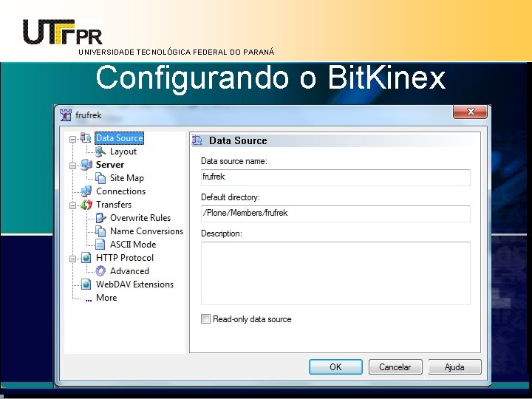This screenshot has width=532, height=399.
Task: Click the Name Conversions icon
Action: pos(100,231)
